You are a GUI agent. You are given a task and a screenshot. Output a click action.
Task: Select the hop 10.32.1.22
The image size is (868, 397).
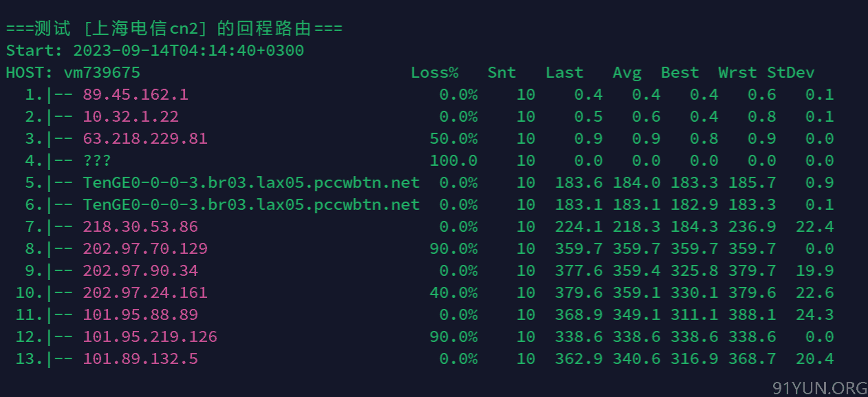click(x=131, y=116)
